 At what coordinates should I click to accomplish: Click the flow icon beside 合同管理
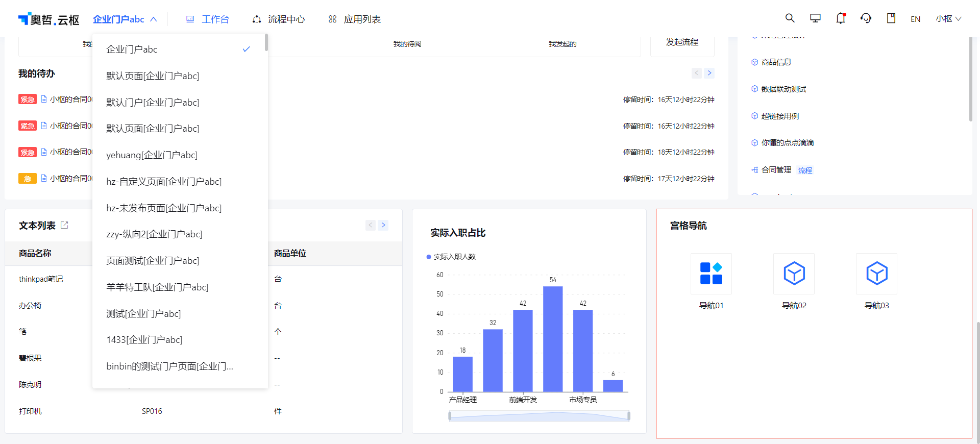(x=754, y=170)
